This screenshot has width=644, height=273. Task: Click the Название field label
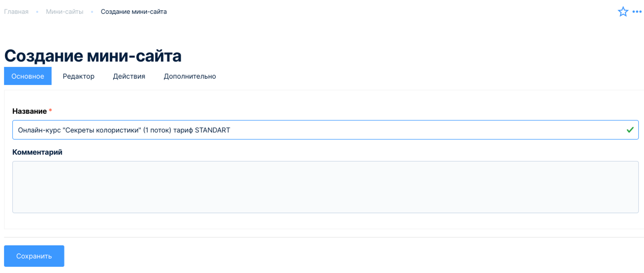pyautogui.click(x=29, y=111)
